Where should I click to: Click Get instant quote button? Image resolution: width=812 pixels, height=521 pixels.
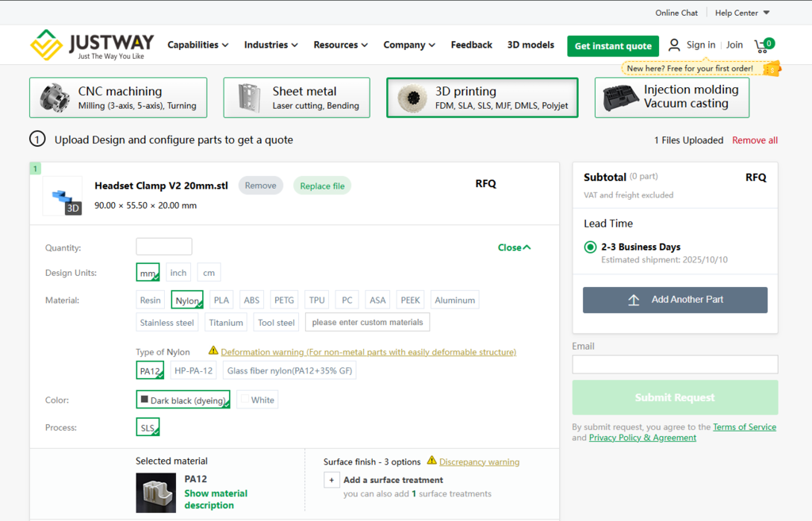pos(613,46)
